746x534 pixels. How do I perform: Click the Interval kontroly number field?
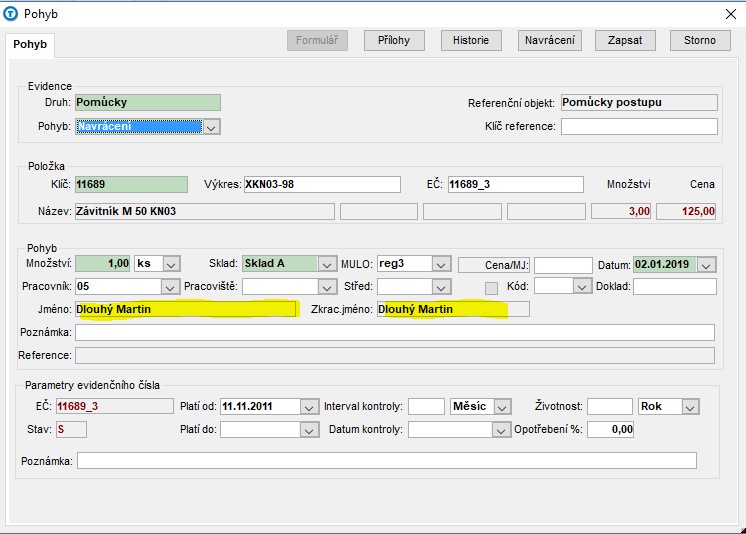pyautogui.click(x=426, y=406)
